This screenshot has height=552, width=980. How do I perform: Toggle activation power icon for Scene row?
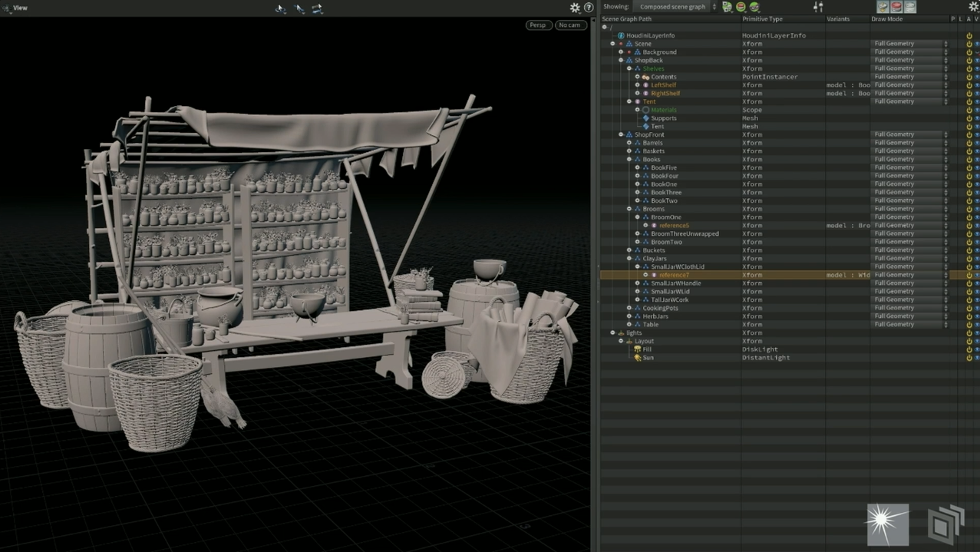969,44
